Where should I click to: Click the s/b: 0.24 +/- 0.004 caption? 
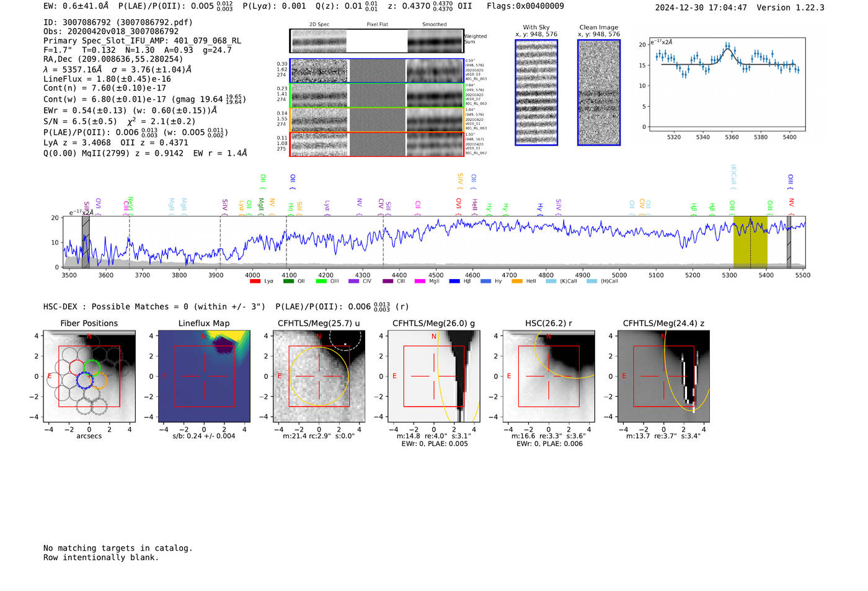(204, 436)
